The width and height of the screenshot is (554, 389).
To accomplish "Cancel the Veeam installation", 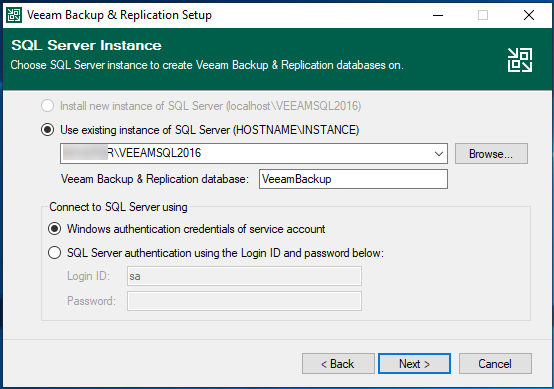I will [495, 364].
